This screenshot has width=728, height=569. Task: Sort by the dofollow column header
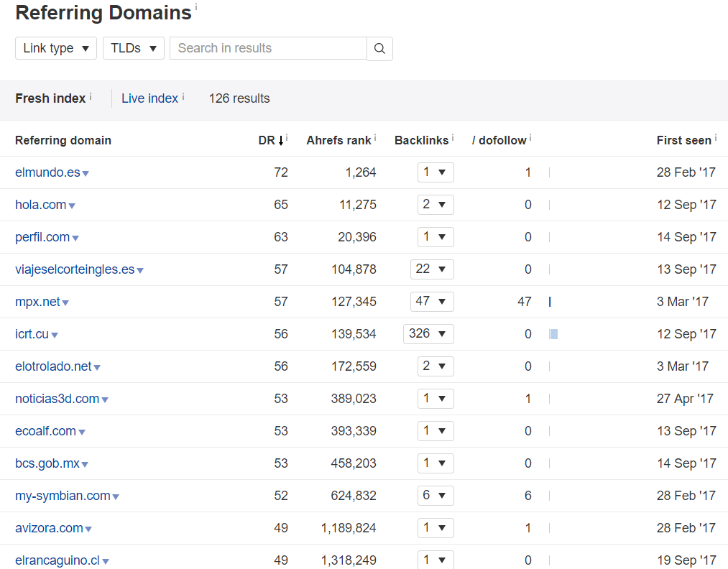499,140
